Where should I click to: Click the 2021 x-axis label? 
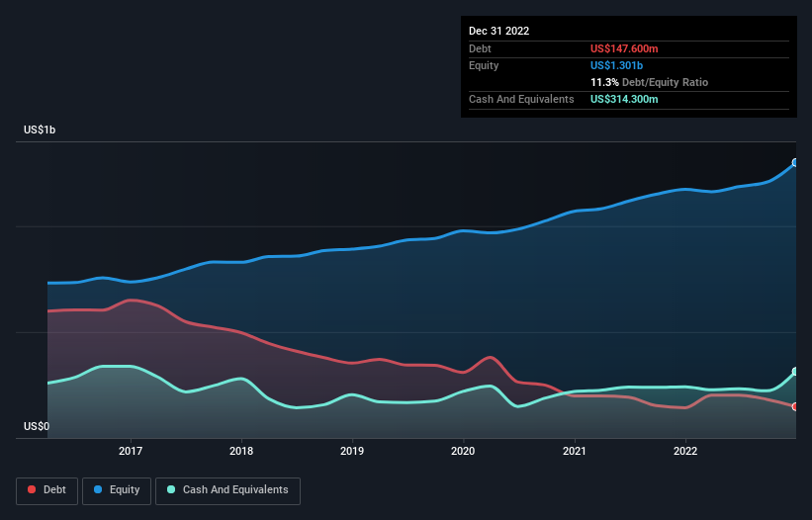coord(575,451)
